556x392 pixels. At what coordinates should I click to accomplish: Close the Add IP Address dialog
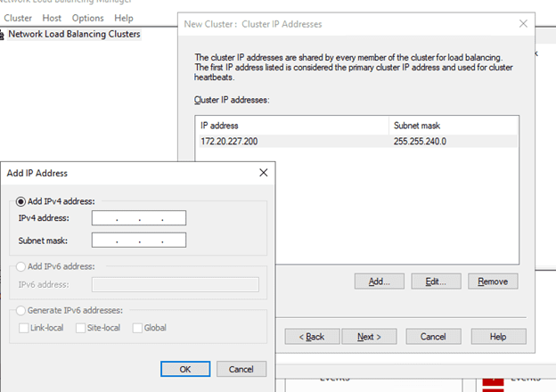point(262,173)
